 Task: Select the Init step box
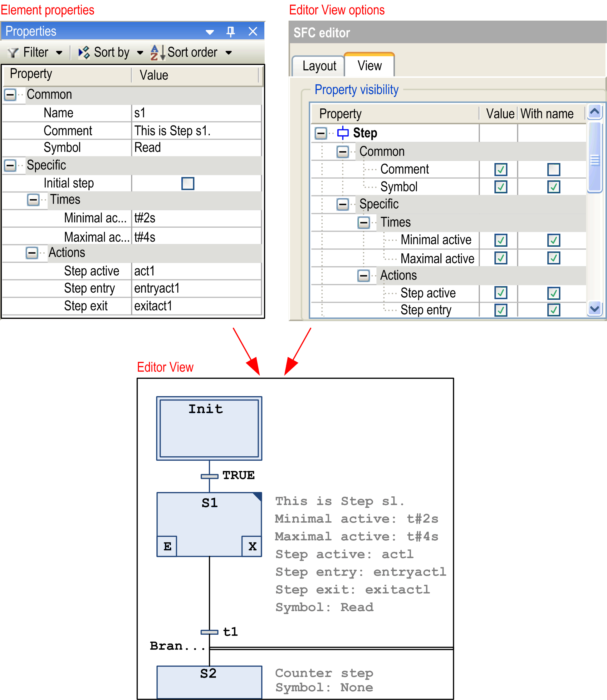pos(209,429)
